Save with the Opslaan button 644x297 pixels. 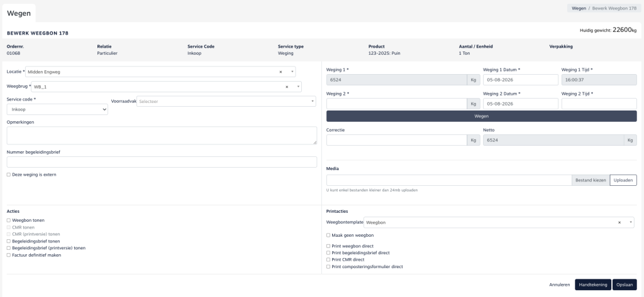pyautogui.click(x=625, y=284)
